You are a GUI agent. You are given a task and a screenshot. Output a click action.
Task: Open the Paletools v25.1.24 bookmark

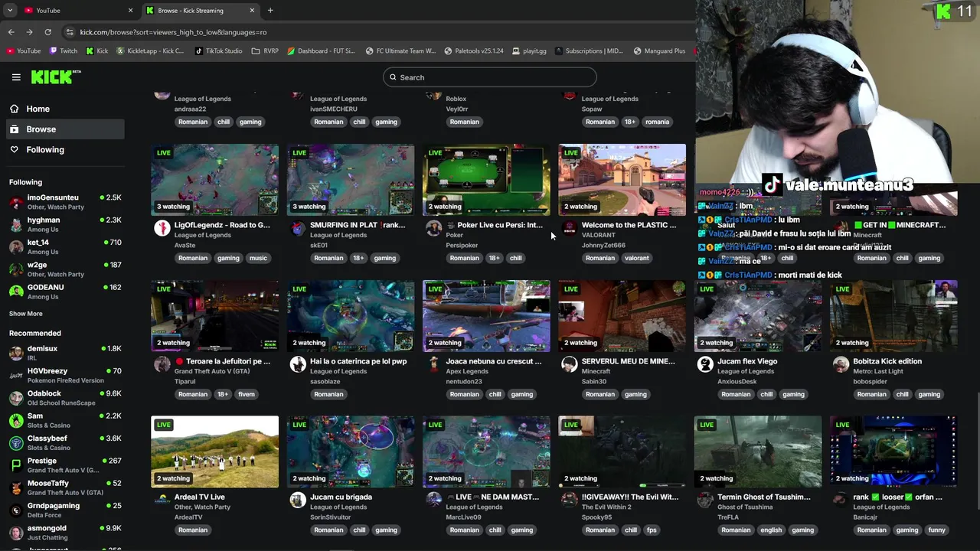474,51
